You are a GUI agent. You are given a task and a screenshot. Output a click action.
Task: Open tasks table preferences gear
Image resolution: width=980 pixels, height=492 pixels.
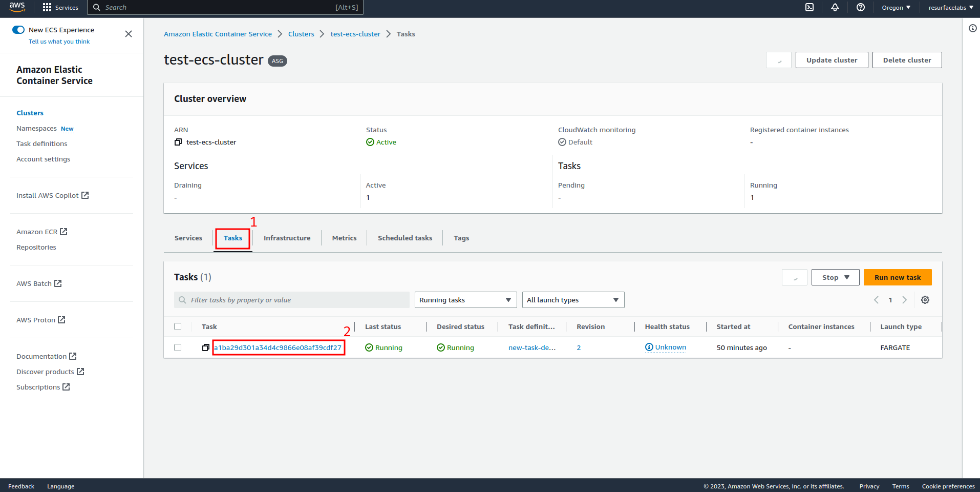click(x=925, y=300)
